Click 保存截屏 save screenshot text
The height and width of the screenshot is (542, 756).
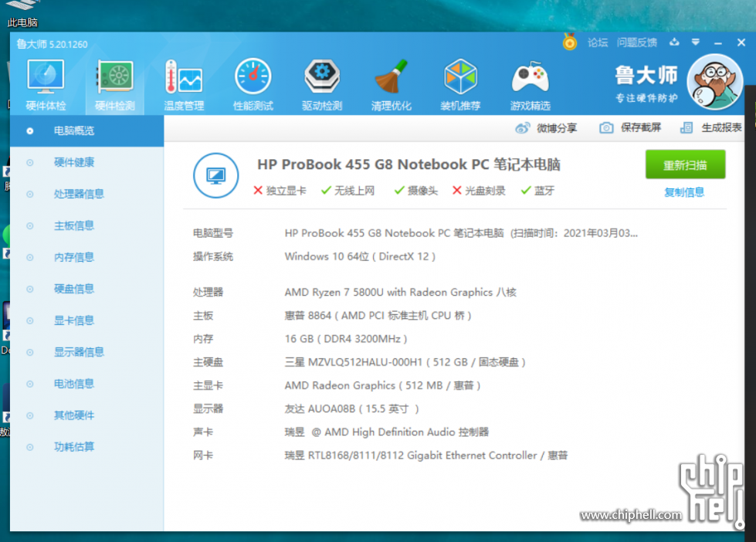click(x=641, y=128)
